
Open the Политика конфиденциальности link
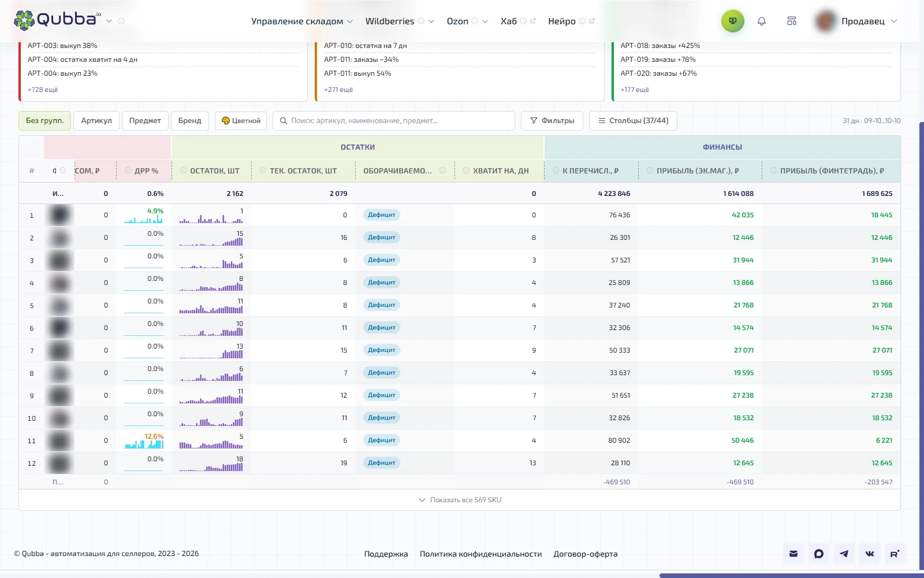(480, 554)
